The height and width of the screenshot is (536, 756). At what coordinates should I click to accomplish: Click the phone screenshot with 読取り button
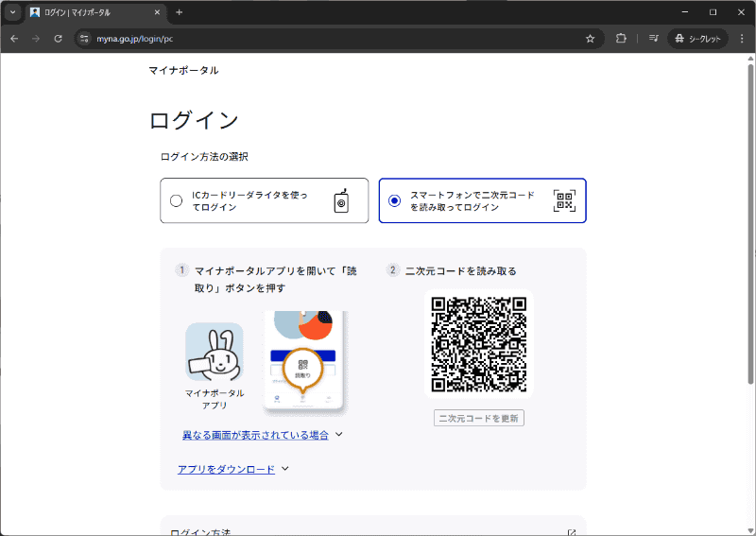tap(305, 363)
